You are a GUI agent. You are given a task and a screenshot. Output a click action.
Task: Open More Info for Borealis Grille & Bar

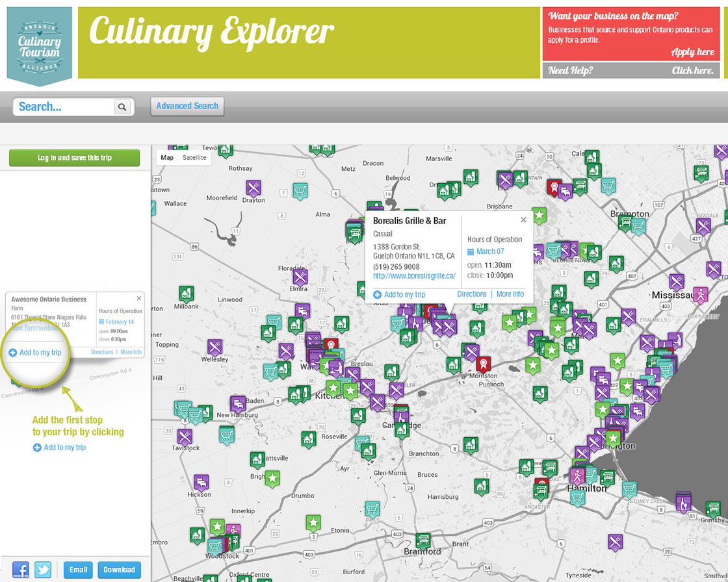[510, 294]
